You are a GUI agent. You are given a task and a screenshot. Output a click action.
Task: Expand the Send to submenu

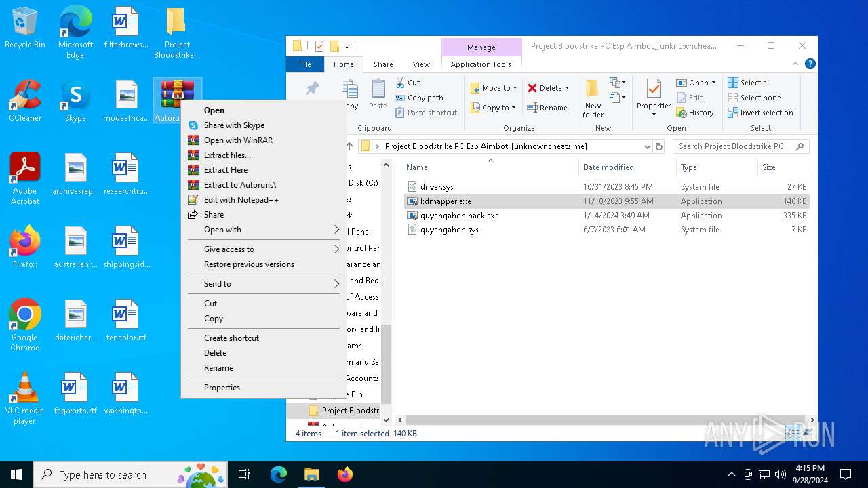[x=264, y=284]
